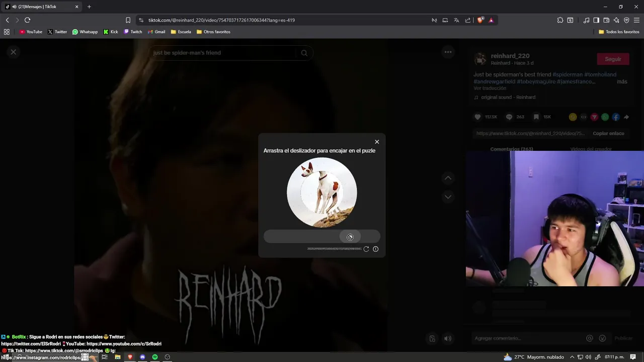This screenshot has height=362, width=644.
Task: Open more share options arrow
Action: [626, 117]
